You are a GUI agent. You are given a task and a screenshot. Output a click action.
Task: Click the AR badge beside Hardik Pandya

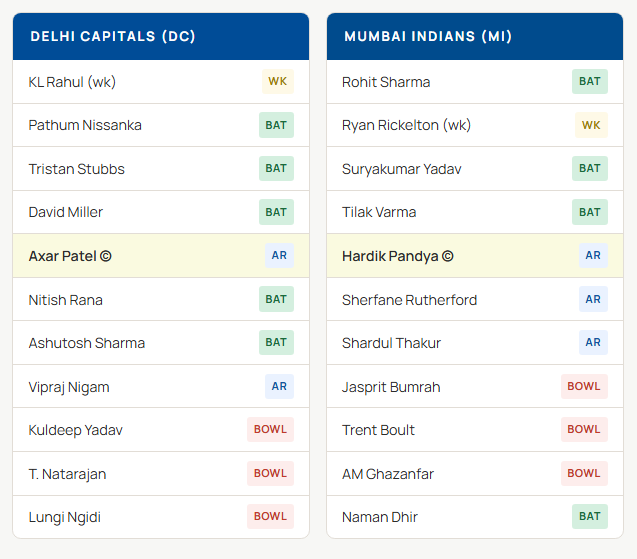point(593,256)
